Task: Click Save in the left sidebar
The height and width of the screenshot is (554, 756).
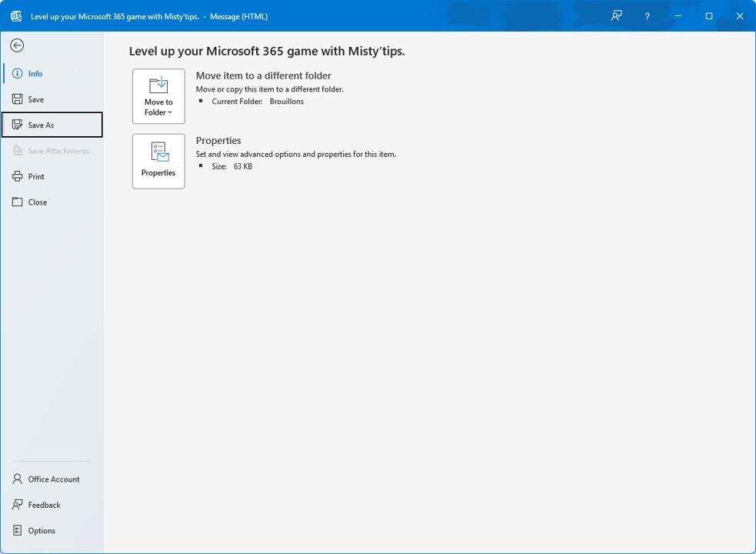Action: (x=35, y=99)
